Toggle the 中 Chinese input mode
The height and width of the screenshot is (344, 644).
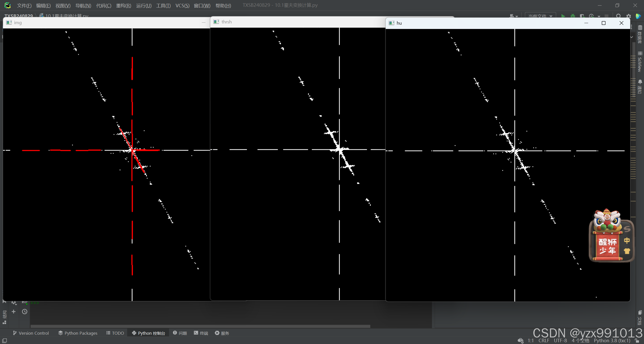627,240
